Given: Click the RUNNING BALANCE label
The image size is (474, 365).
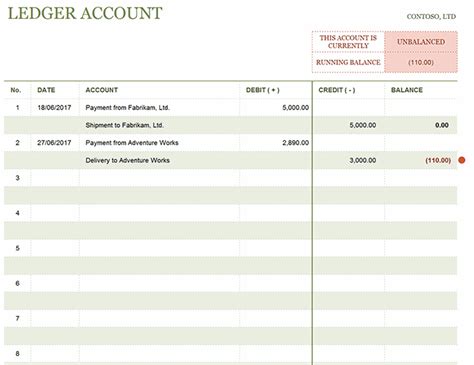Looking at the screenshot, I should tap(348, 62).
